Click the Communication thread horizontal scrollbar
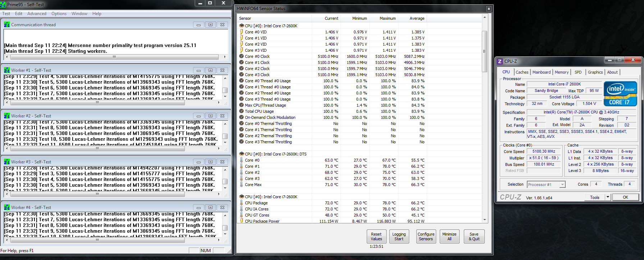Image resolution: width=644 pixels, height=260 pixels. tap(115, 57)
